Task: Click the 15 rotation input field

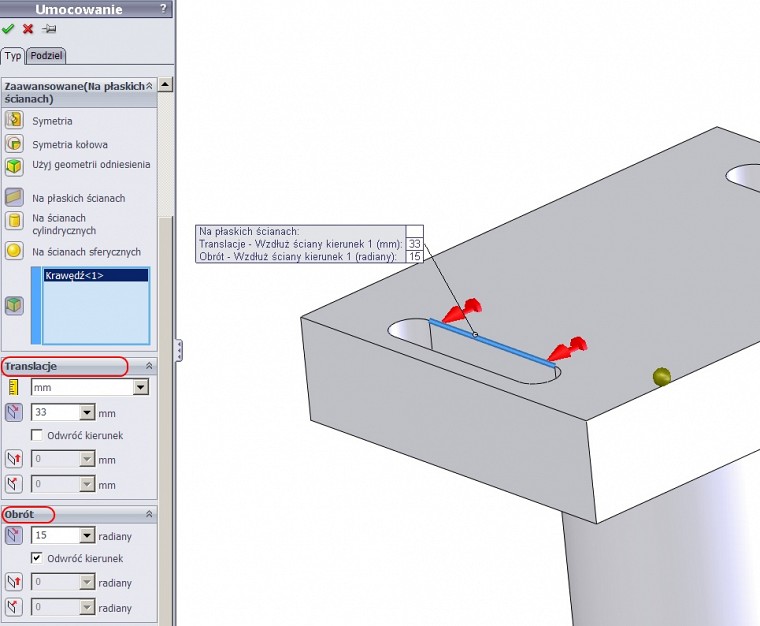Action: pyautogui.click(x=56, y=535)
